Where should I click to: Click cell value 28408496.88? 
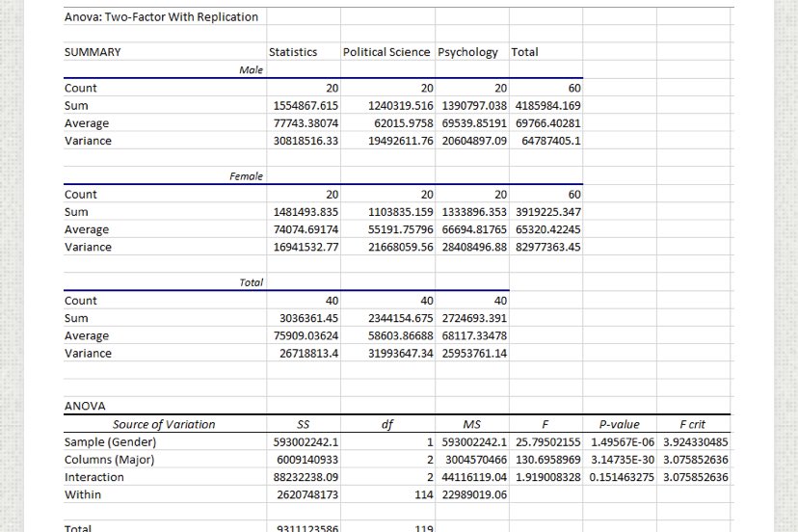pyautogui.click(x=474, y=247)
